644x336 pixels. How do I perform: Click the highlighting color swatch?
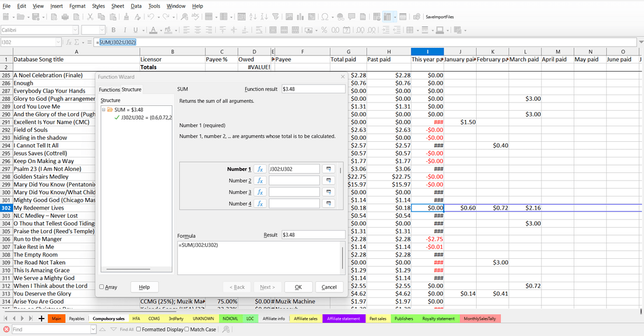(x=168, y=30)
